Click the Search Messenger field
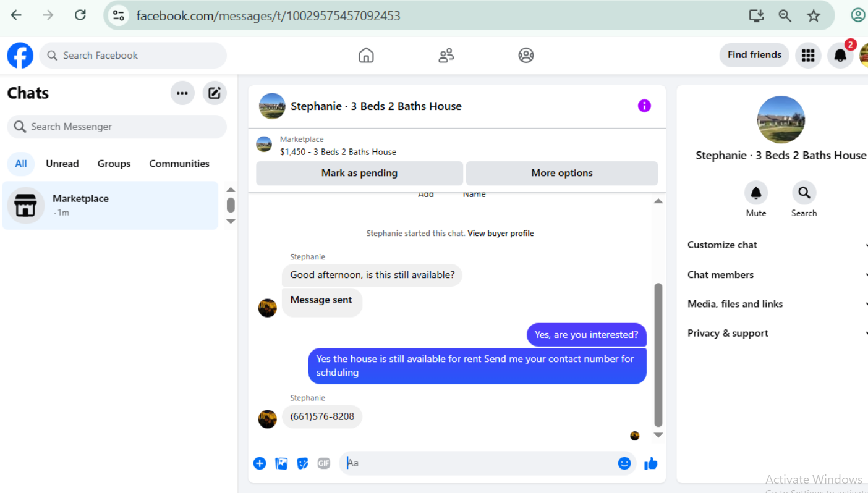Image resolution: width=868 pixels, height=493 pixels. (117, 127)
